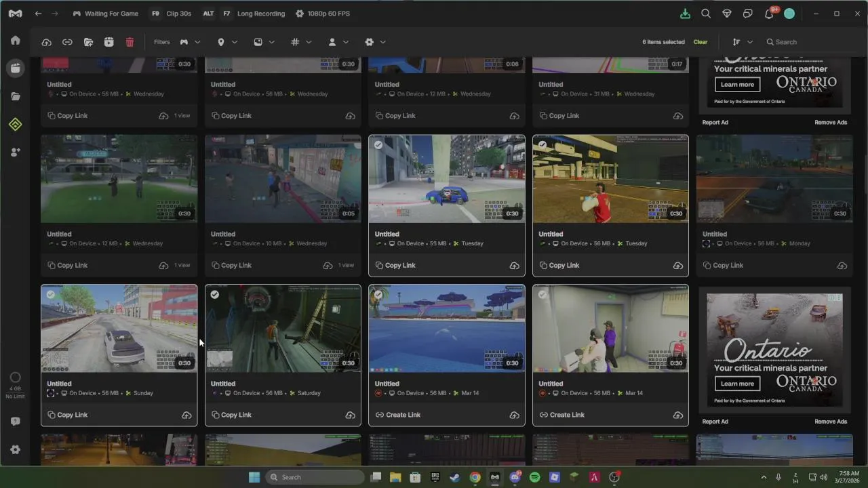Click the 4 GB storage usage indicator
Image resolution: width=868 pixels, height=488 pixels.
click(15, 384)
